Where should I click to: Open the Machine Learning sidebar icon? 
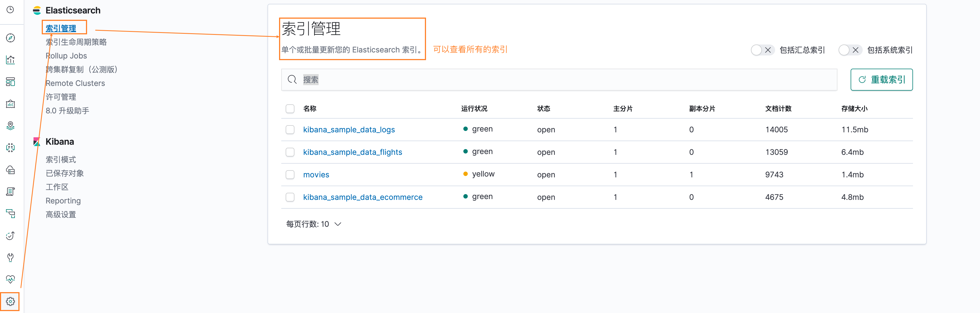tap(10, 147)
